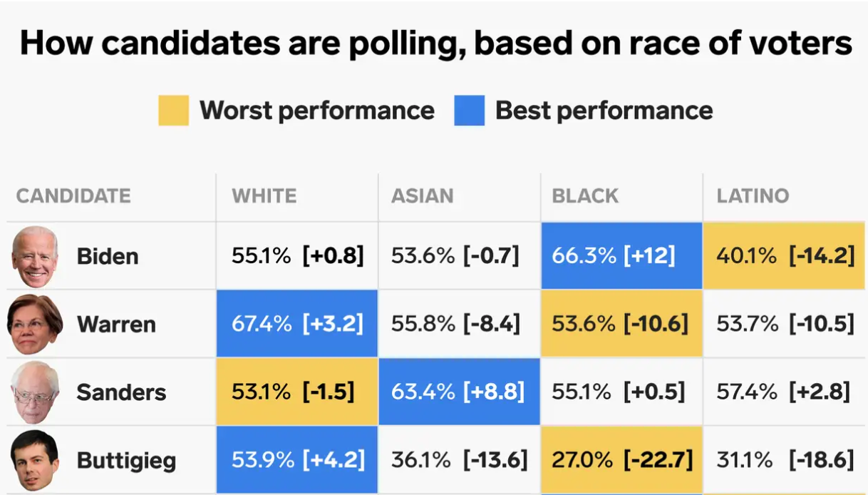Select Sanders' 63.4% Asian voters cell
The width and height of the screenshot is (868, 495).
(459, 392)
